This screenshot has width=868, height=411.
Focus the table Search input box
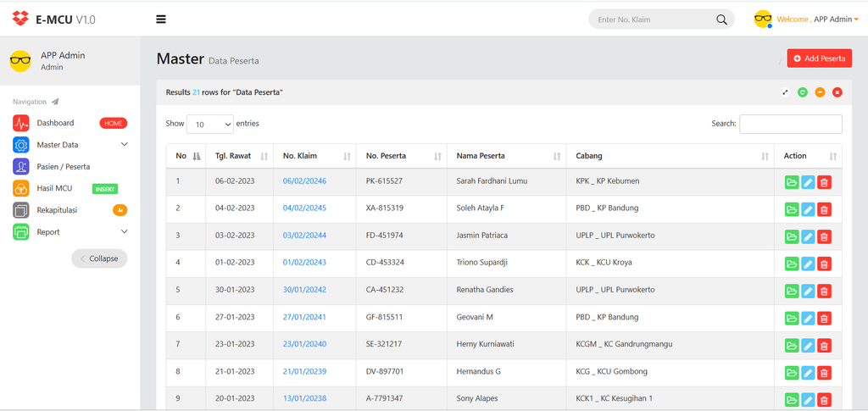tap(791, 124)
